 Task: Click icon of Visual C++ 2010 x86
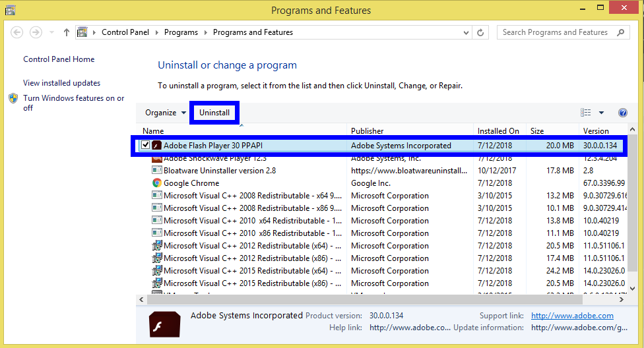tap(156, 233)
